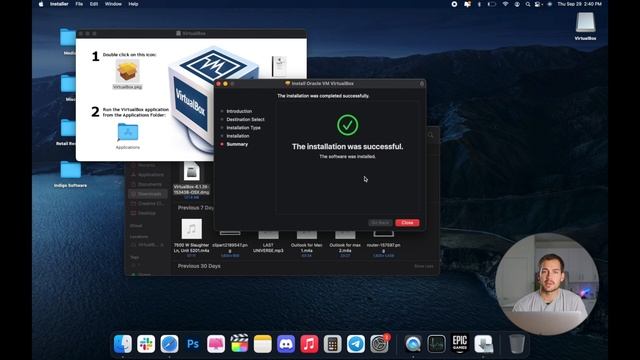
Task: Click the VirtualBox.pkg package icon
Action: pyautogui.click(x=127, y=71)
